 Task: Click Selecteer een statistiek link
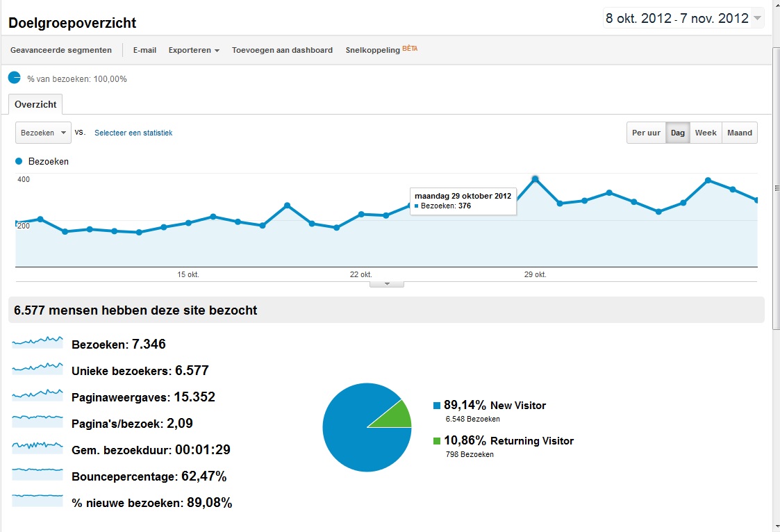tap(133, 133)
